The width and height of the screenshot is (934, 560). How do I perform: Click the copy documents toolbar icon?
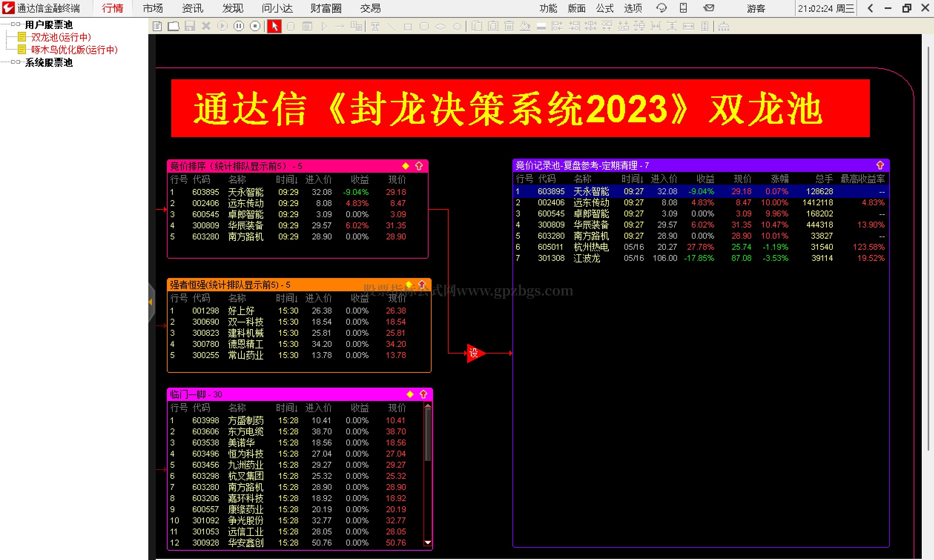477,26
